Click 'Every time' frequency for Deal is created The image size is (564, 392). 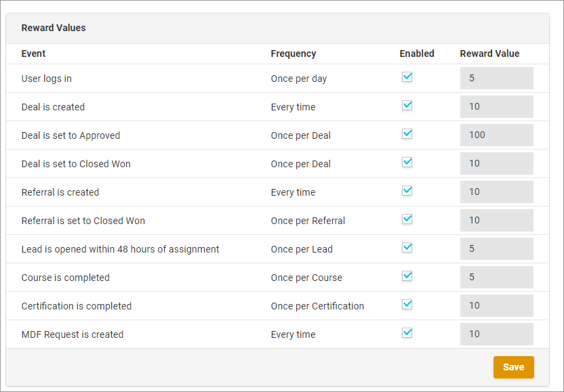point(293,107)
